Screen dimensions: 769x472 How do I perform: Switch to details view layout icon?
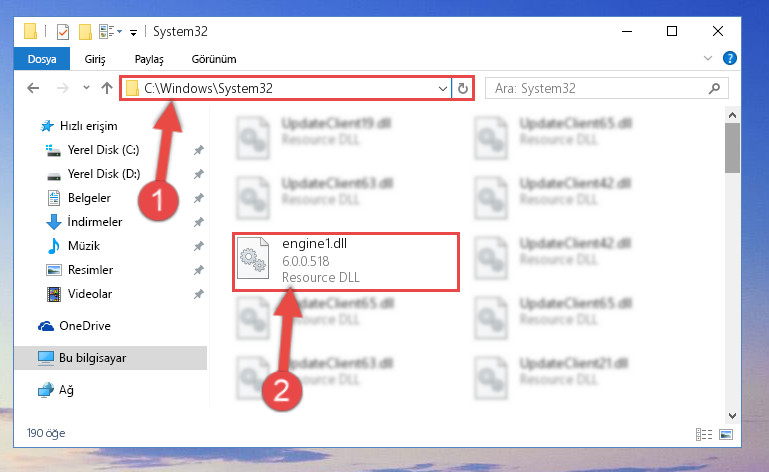tap(704, 434)
